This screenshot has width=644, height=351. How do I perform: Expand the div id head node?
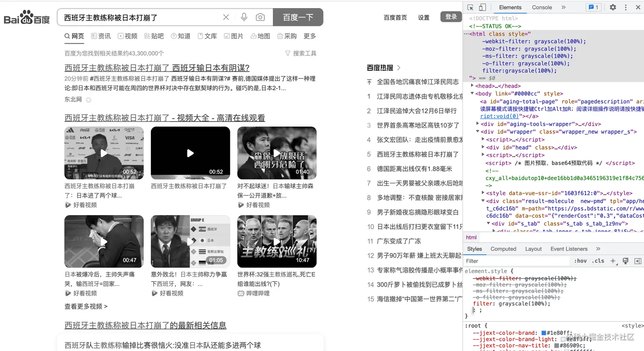[x=483, y=147]
